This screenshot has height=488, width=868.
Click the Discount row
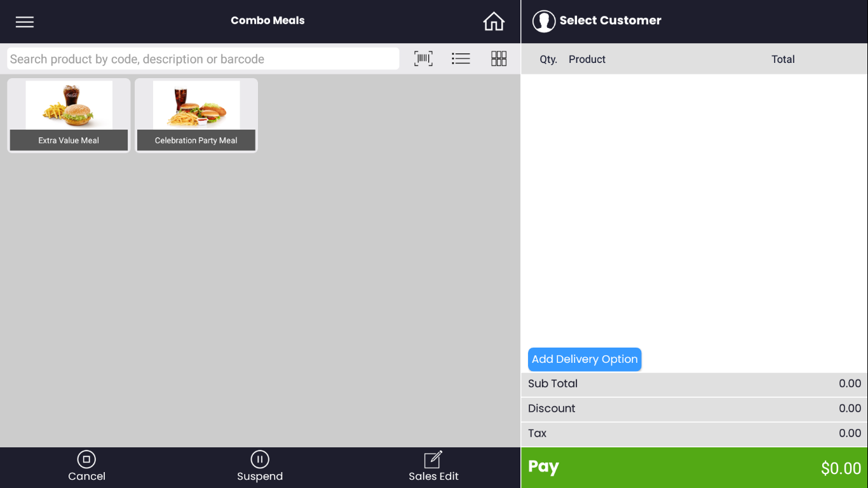pos(695,409)
